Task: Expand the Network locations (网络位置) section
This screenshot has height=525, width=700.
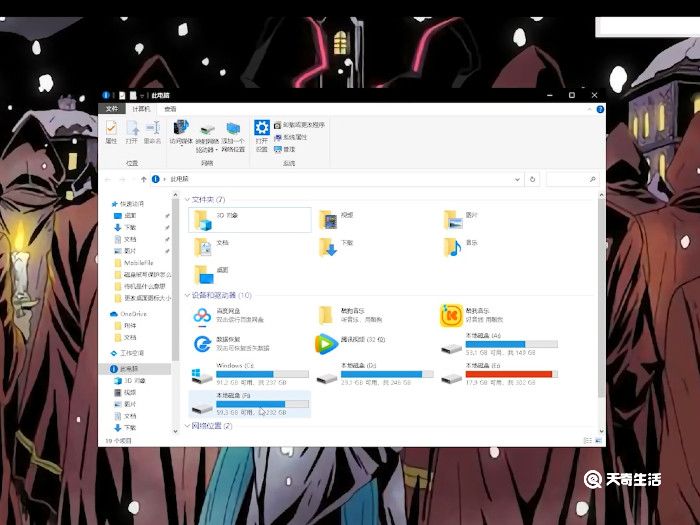Action: click(187, 426)
